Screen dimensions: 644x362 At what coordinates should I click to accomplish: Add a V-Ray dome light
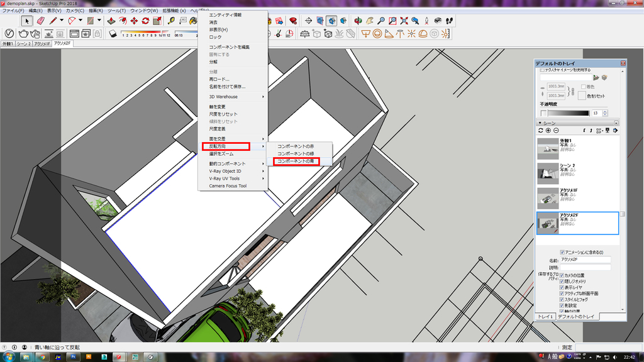(x=423, y=34)
